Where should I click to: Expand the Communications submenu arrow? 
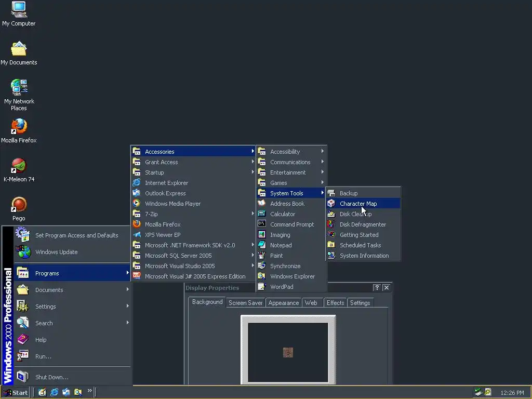(x=322, y=162)
